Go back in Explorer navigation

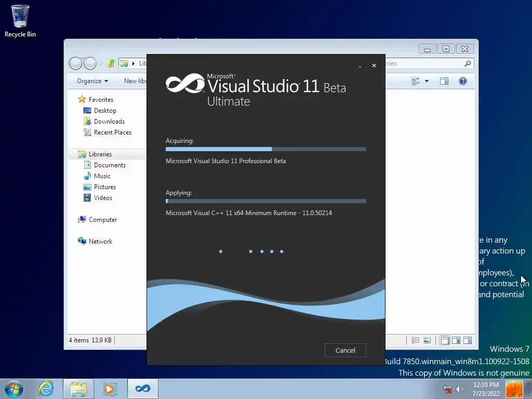pos(76,63)
